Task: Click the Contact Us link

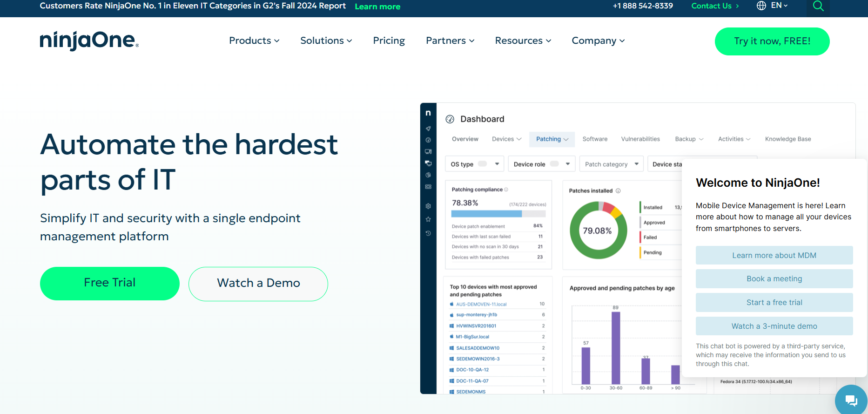Action: point(715,6)
